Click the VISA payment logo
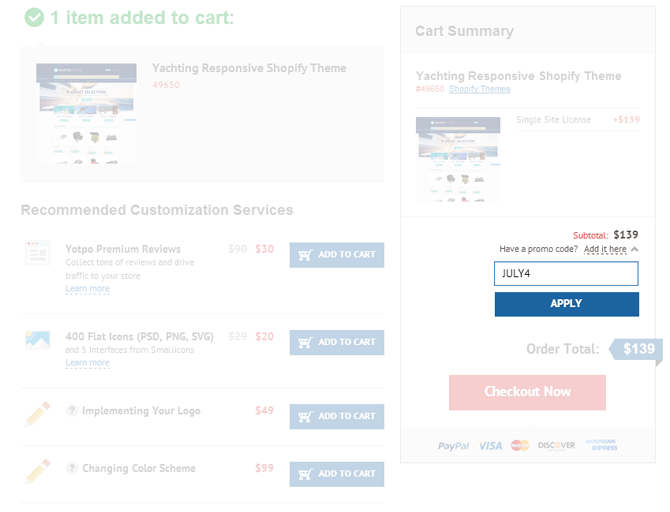670x512 pixels. (491, 446)
